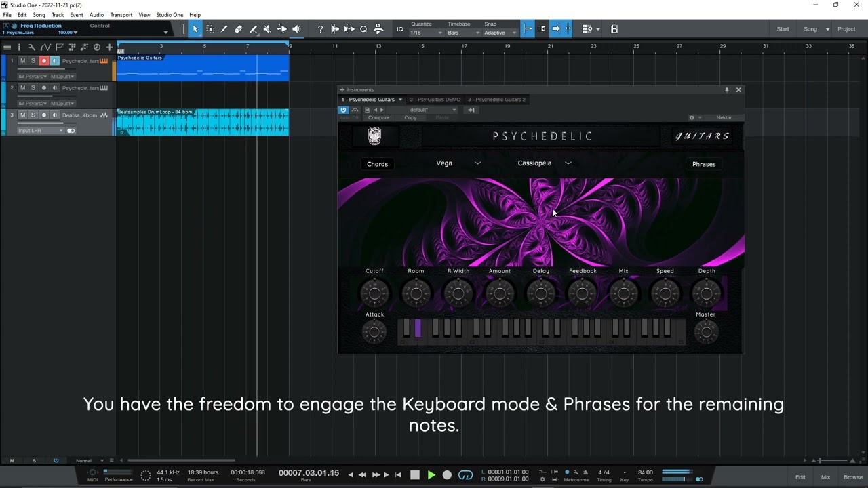Open the track Inspector 'i' icon
868x488 pixels.
pos(19,47)
